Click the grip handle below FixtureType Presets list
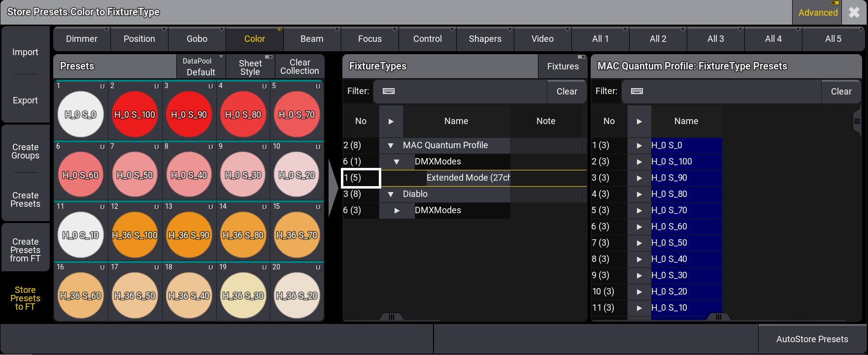This screenshot has width=868, height=355. tap(719, 317)
